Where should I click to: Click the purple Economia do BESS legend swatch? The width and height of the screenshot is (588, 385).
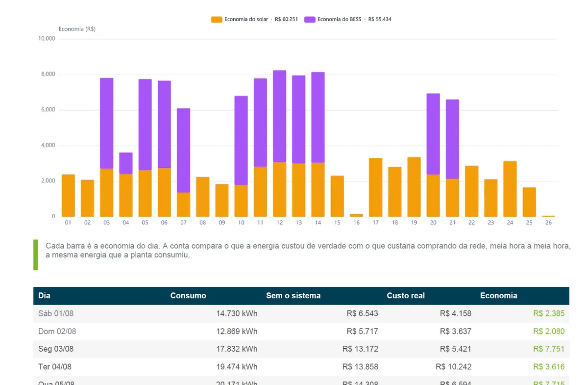(310, 20)
